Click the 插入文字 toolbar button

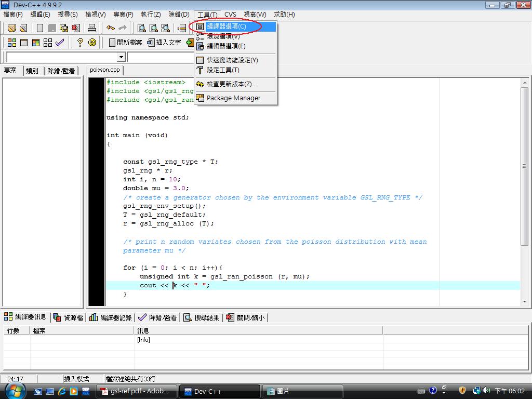pyautogui.click(x=164, y=43)
